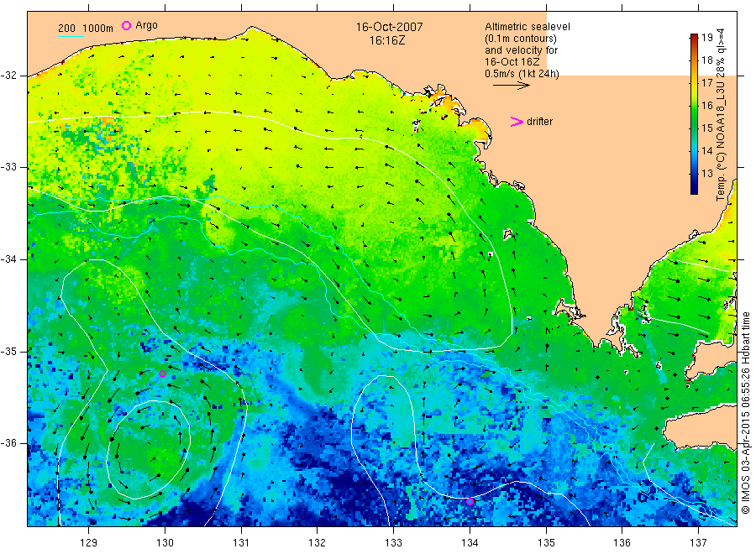Click the cyan 200m isobath legend line
This screenshot has height=554, width=756.
(x=71, y=36)
